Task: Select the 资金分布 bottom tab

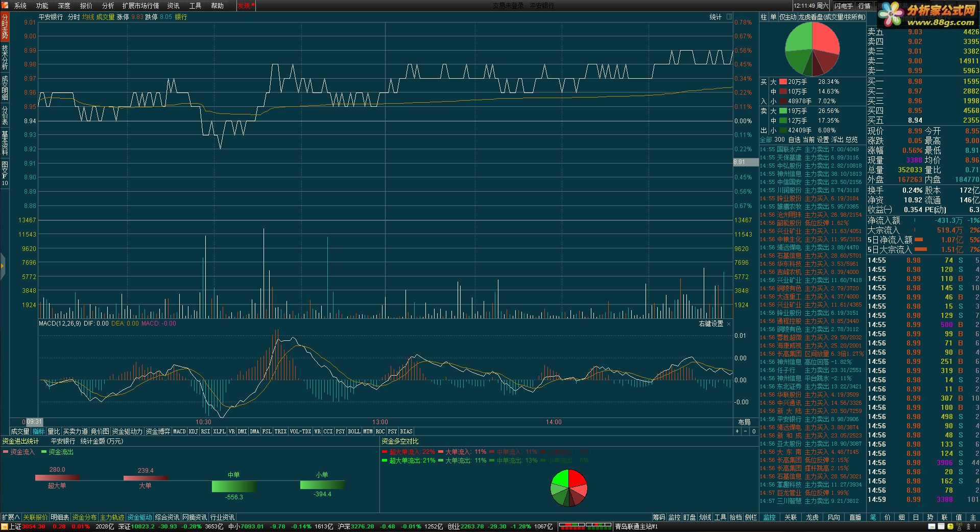Action: tap(84, 517)
